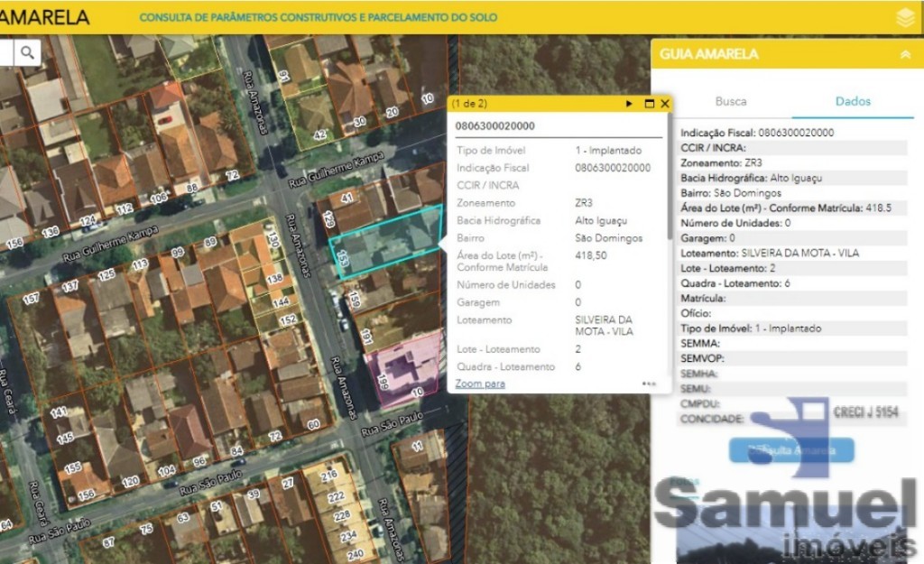Select the Dados tab
This screenshot has width=924, height=564.
[x=853, y=101]
